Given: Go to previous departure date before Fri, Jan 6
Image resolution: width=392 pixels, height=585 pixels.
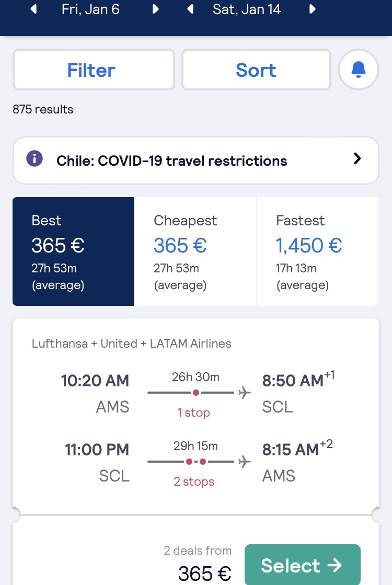Looking at the screenshot, I should (34, 9).
